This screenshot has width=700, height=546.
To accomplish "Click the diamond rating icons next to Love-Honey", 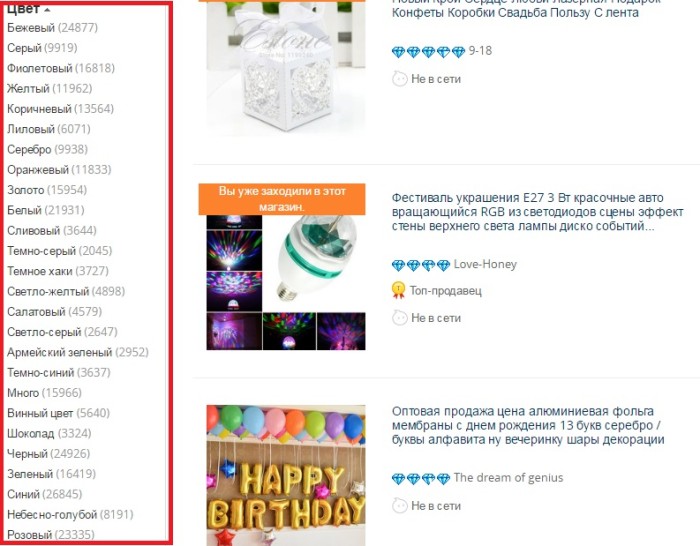I will tap(421, 265).
